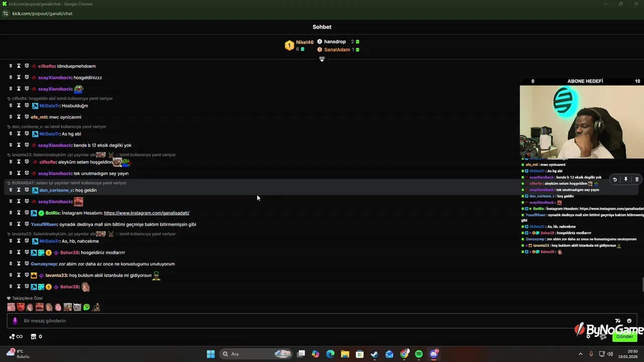644x362 pixels.
Task: Insert the first follower emote in emote row
Action: tap(11, 307)
